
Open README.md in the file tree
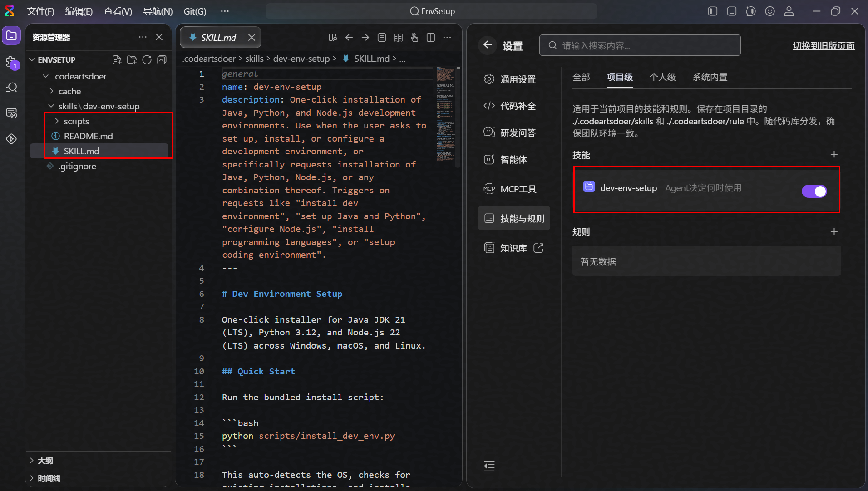click(x=88, y=136)
